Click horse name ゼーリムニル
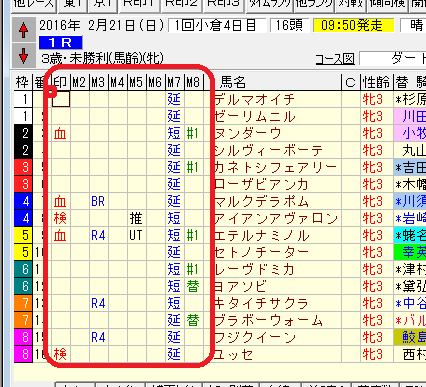 255,116
